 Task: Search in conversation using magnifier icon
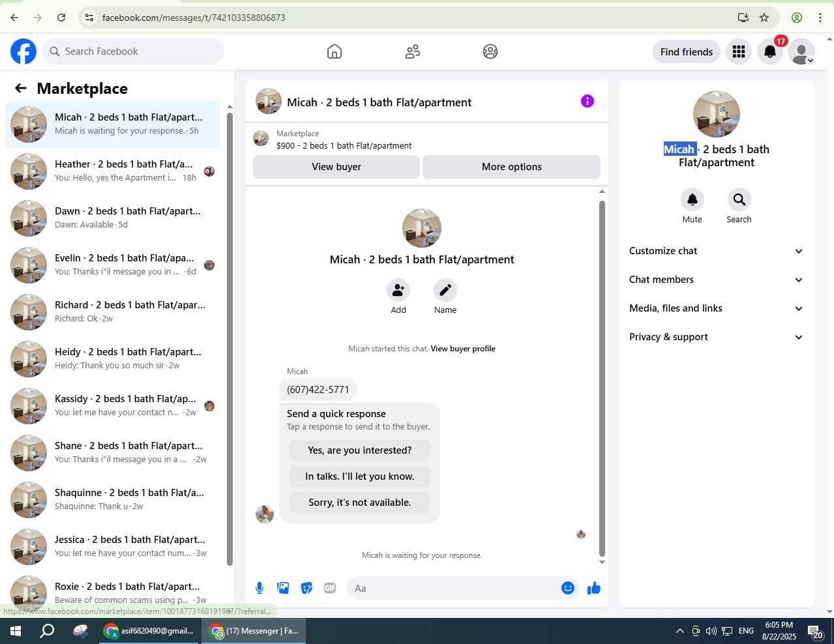[739, 199]
